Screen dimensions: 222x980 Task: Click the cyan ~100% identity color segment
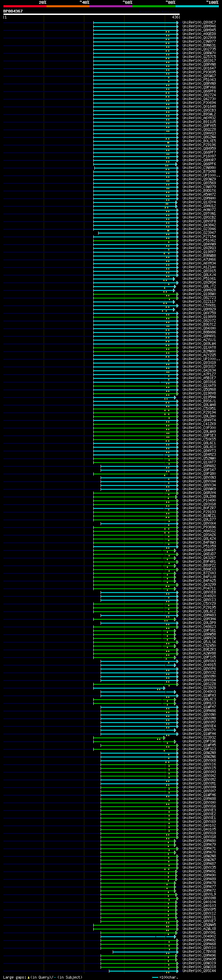click(x=197, y=6)
